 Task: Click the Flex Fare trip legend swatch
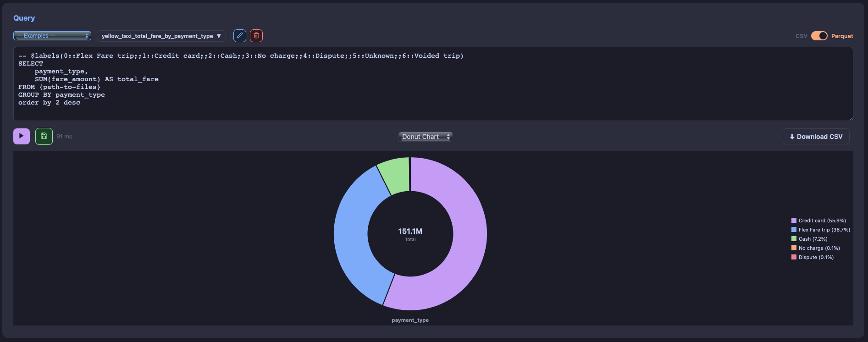794,230
